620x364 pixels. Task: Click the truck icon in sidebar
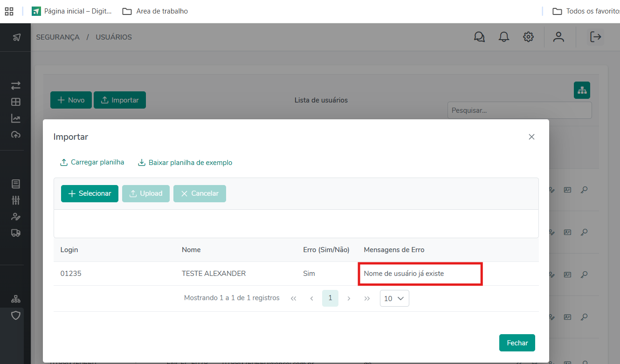[16, 233]
